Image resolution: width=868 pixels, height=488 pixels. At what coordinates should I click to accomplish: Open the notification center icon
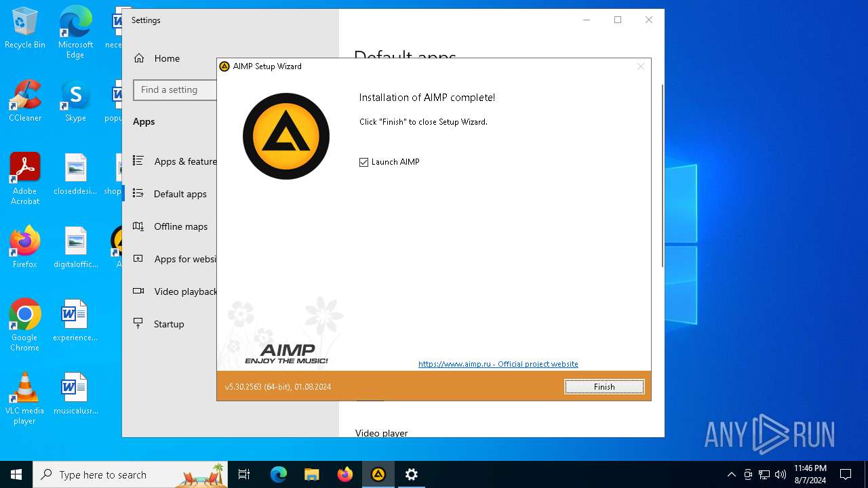pos(846,474)
